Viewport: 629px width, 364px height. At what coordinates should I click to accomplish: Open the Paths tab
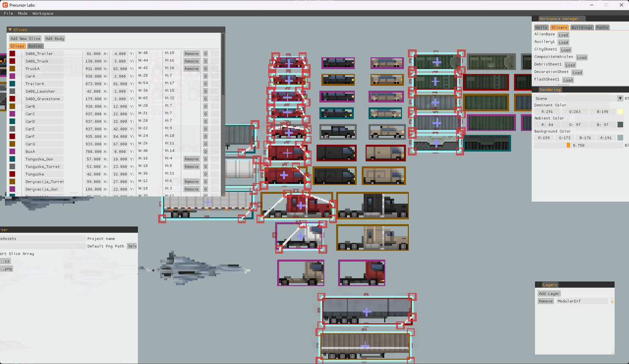click(x=602, y=27)
